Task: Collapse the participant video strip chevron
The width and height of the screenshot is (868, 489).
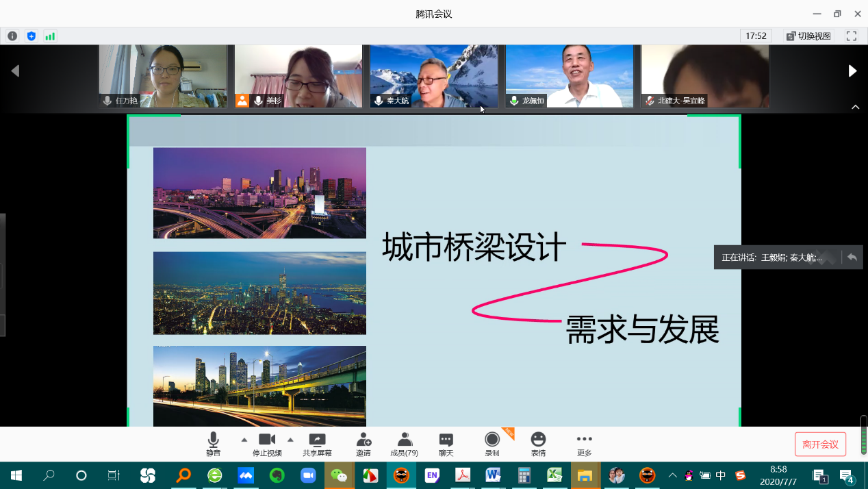Action: (855, 107)
